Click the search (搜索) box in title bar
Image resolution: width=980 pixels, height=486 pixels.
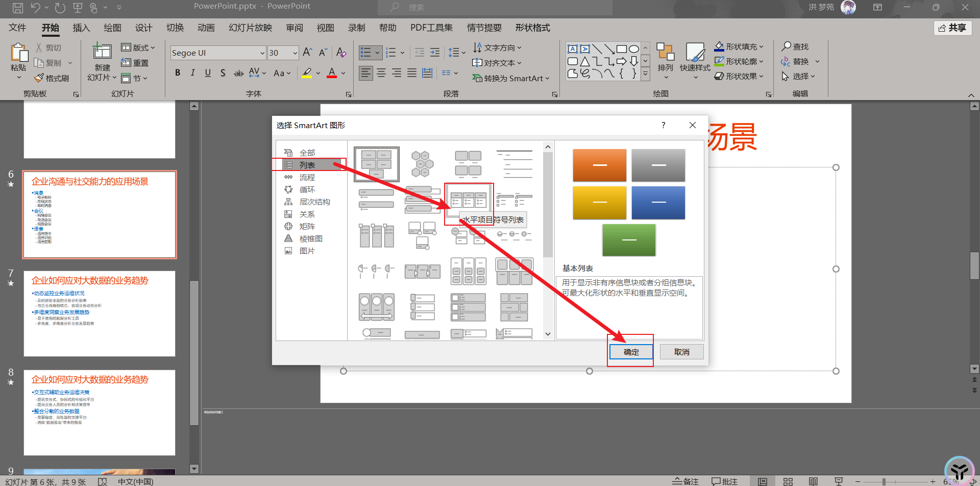(495, 7)
